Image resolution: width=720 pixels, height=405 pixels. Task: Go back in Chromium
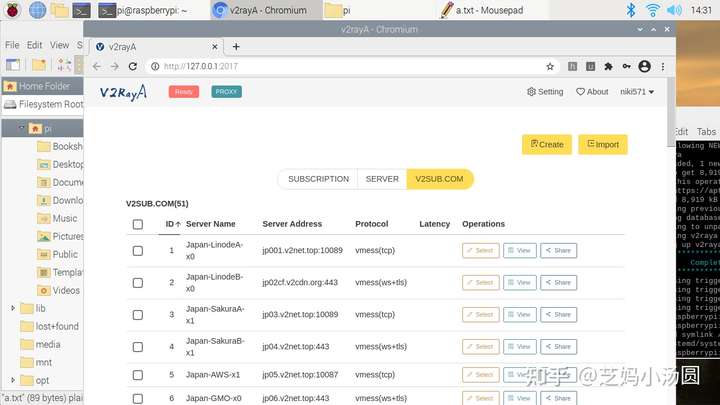[96, 67]
